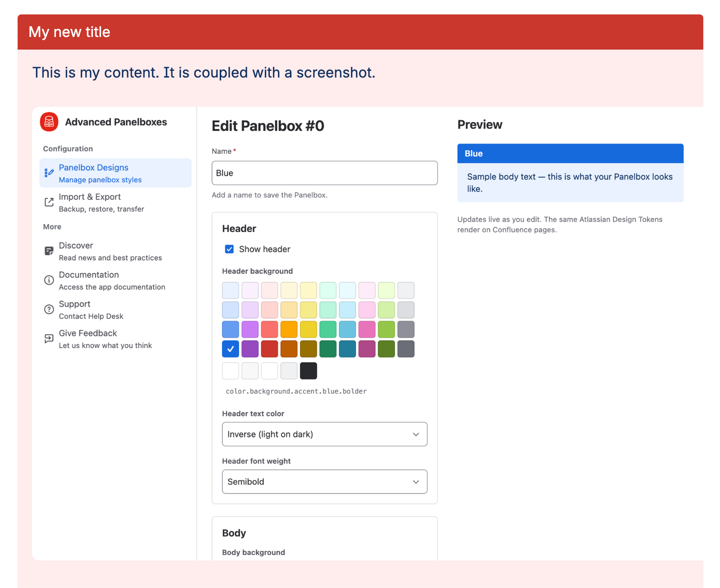
Task: Open Panelbox Designs in the sidebar
Action: (115, 173)
